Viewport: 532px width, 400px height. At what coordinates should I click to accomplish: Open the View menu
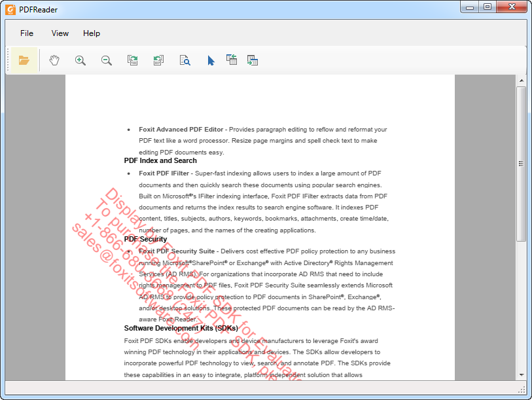coord(60,33)
